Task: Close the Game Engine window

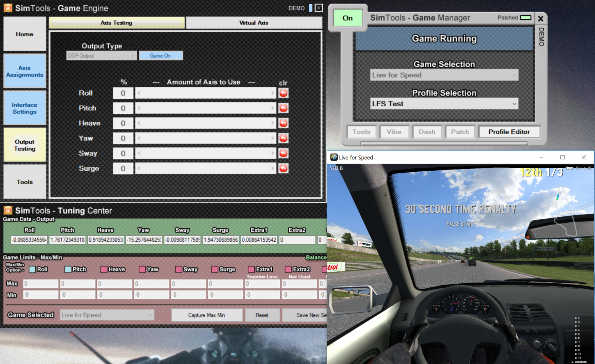Action: [x=319, y=8]
